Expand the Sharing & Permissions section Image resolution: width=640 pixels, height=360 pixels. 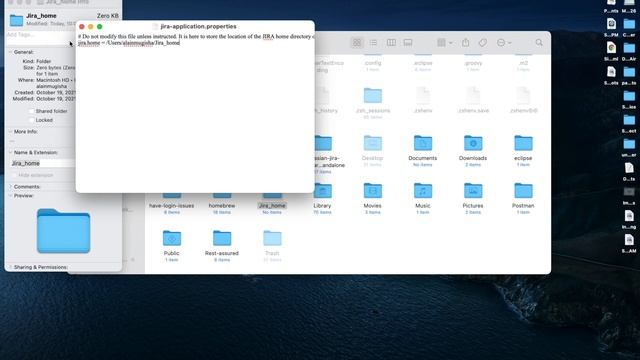(x=10, y=267)
